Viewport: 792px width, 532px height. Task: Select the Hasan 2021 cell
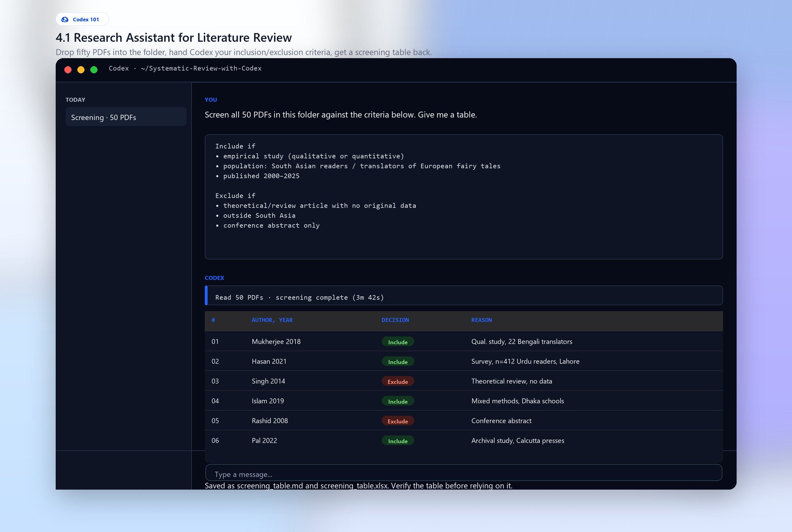(x=269, y=361)
